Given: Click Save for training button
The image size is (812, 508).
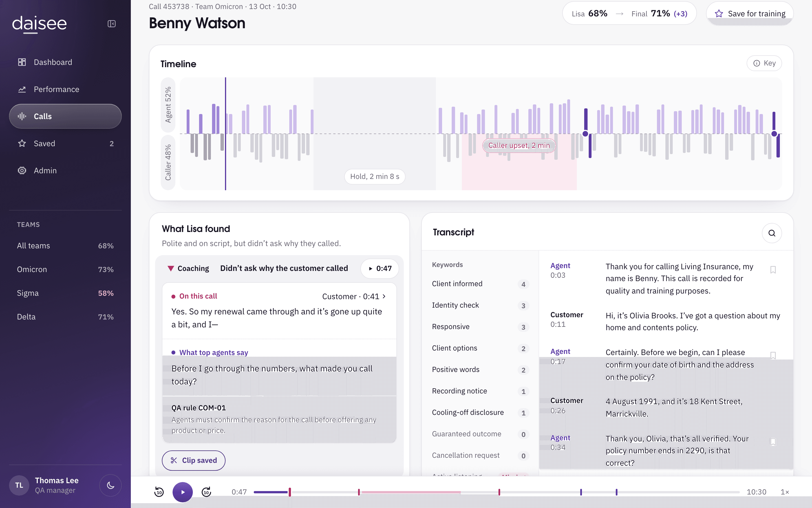Looking at the screenshot, I should coord(750,14).
